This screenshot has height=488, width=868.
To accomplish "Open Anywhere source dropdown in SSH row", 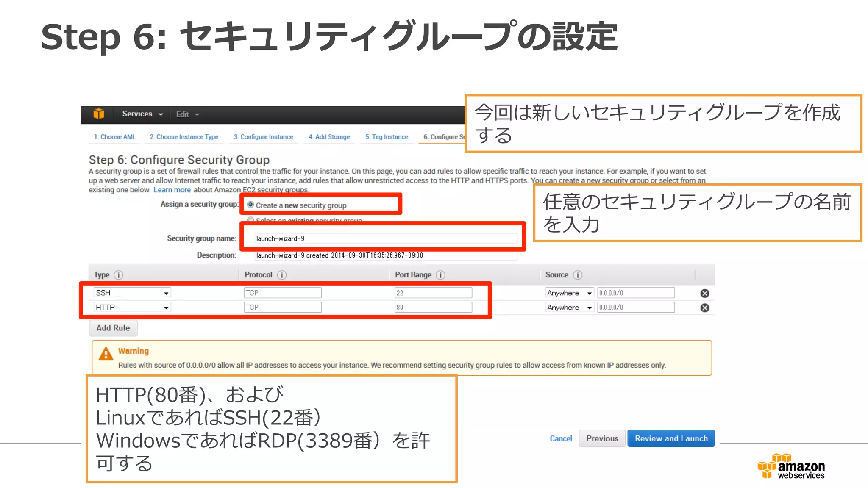I will (569, 293).
